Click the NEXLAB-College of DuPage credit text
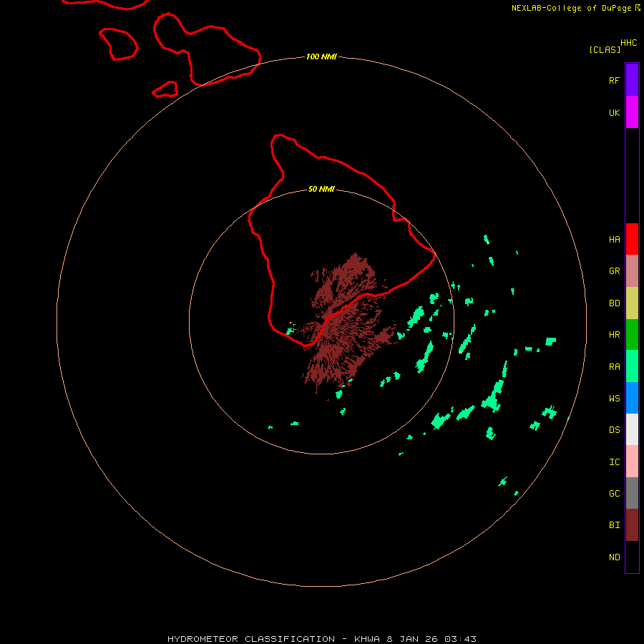The width and height of the screenshot is (644, 644). tap(575, 8)
